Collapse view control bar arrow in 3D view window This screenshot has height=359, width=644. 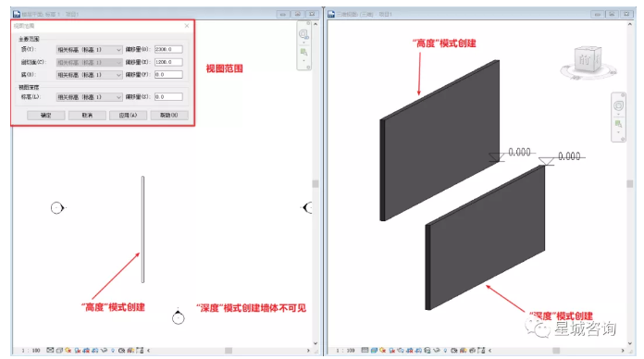click(490, 351)
